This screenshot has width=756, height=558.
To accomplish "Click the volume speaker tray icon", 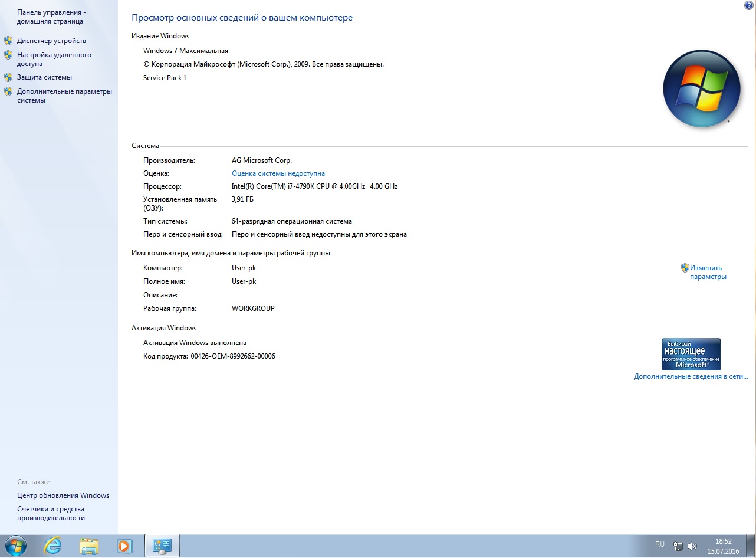I will [x=692, y=546].
